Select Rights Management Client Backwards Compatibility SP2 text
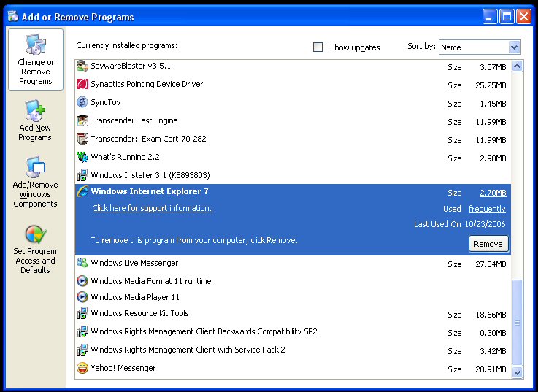Image resolution: width=538 pixels, height=392 pixels. pos(204,331)
